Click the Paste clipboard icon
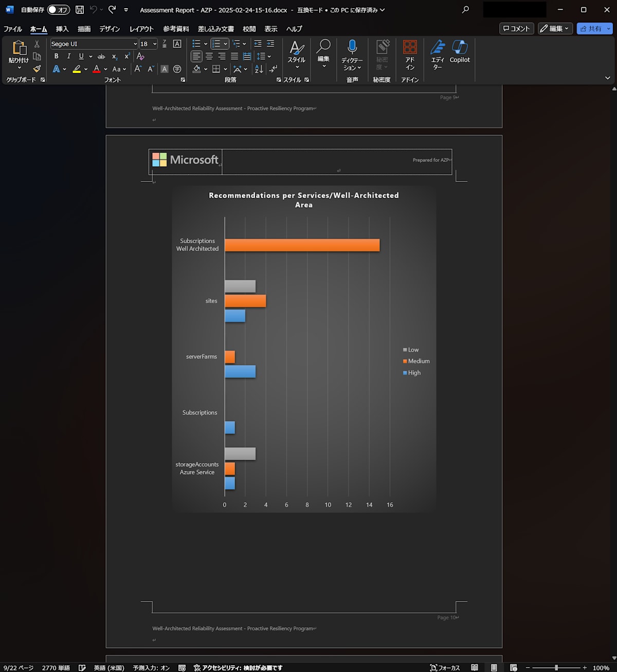Viewport: 617px width, 672px height. pos(19,48)
